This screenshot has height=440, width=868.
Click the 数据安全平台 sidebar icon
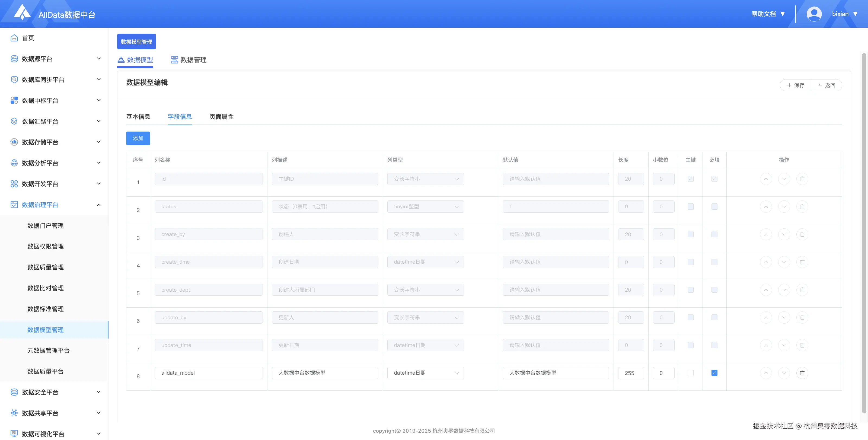pos(14,392)
